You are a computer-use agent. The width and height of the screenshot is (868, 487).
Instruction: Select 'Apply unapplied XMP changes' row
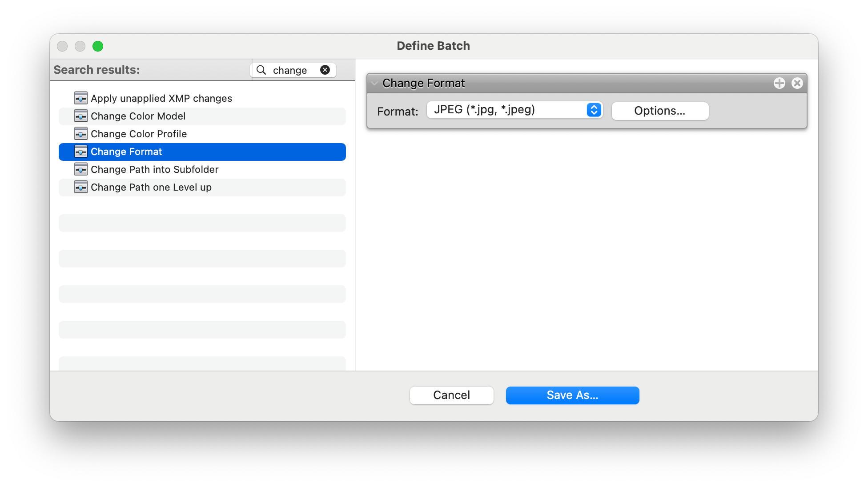(x=202, y=98)
